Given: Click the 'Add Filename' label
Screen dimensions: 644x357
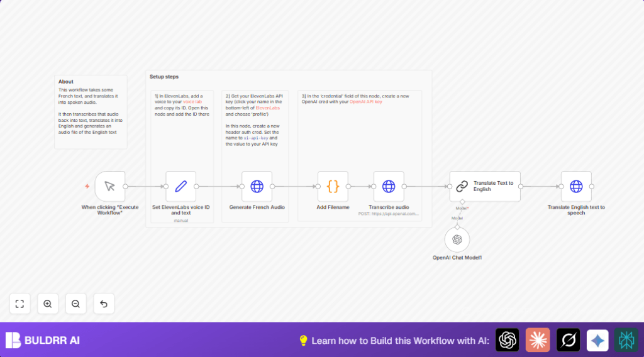Looking at the screenshot, I should 333,207.
